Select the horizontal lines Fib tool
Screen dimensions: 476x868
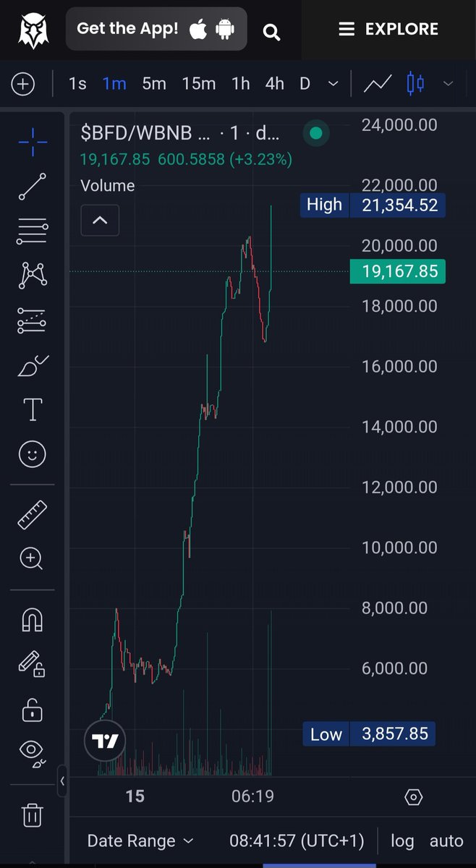(33, 231)
